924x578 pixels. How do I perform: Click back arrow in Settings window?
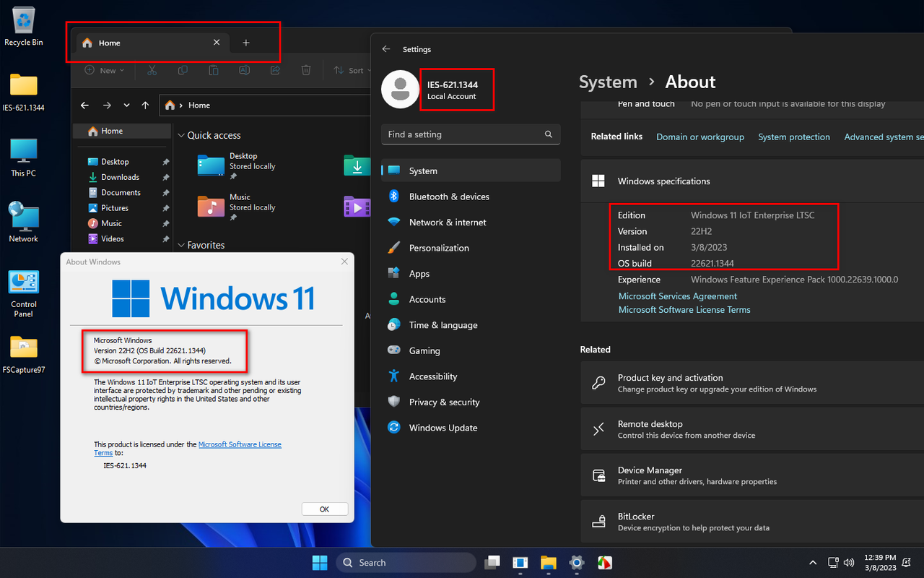click(386, 49)
